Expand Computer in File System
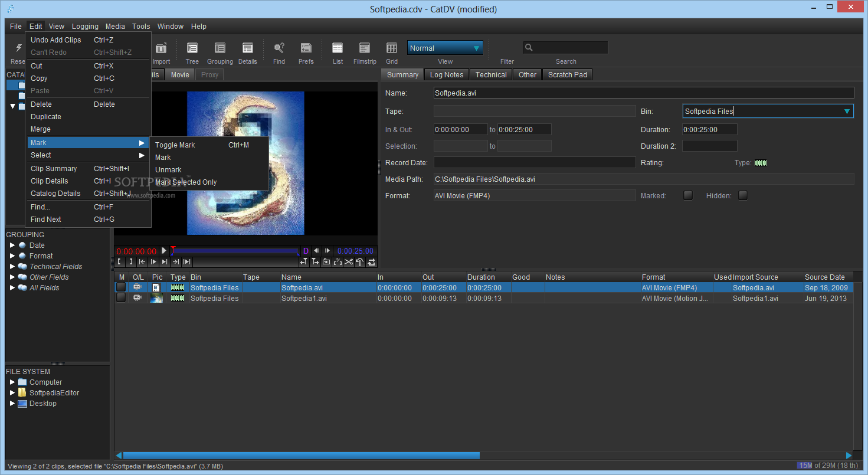Screen dimensions: 868x475 point(12,382)
